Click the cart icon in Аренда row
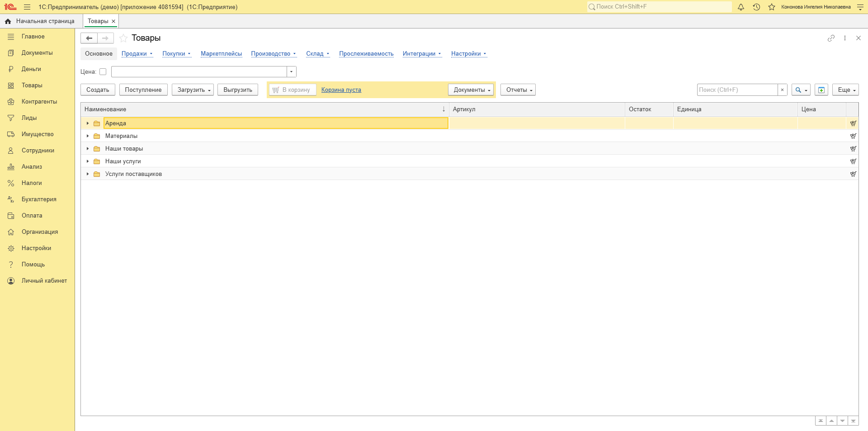This screenshot has width=868, height=431. 853,123
